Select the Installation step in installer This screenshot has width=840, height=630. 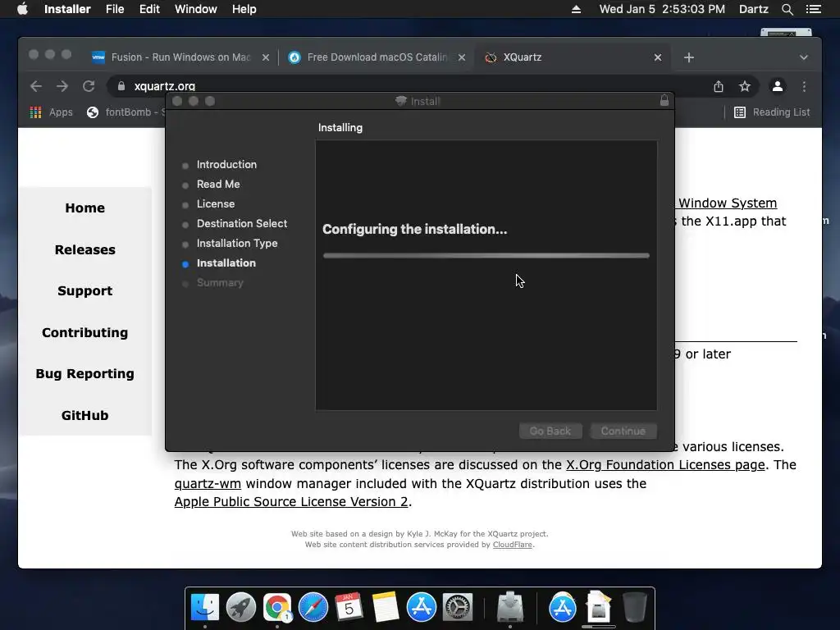226,263
